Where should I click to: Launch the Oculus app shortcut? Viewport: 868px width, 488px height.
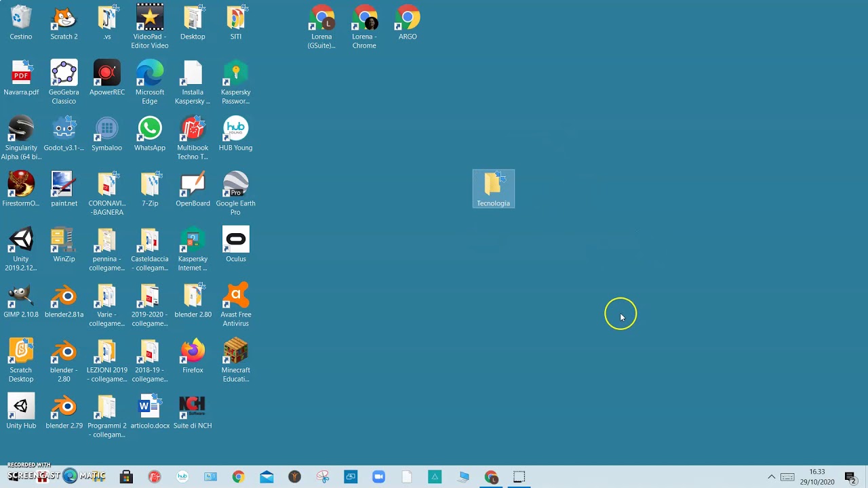(x=235, y=245)
